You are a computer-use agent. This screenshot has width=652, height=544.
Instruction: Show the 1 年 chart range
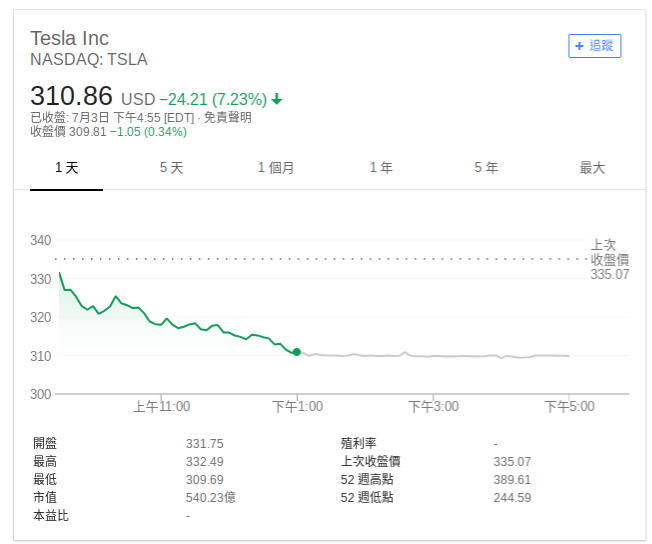click(381, 168)
